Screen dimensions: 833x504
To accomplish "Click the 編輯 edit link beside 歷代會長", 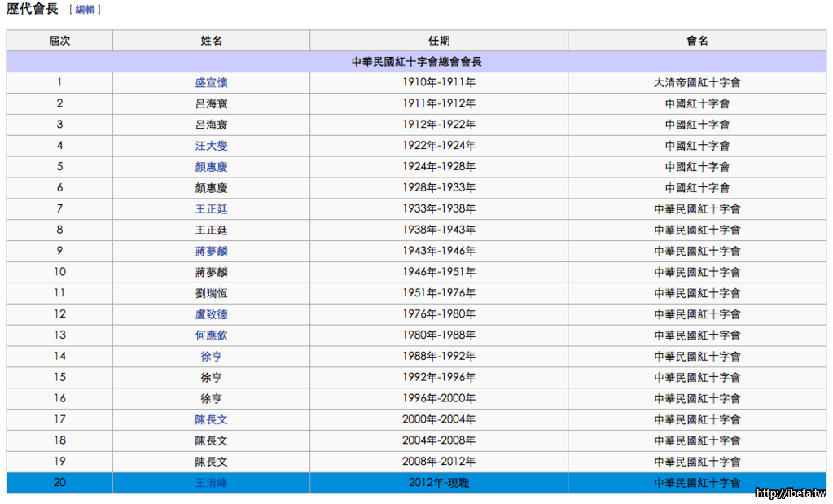I will coord(85,10).
